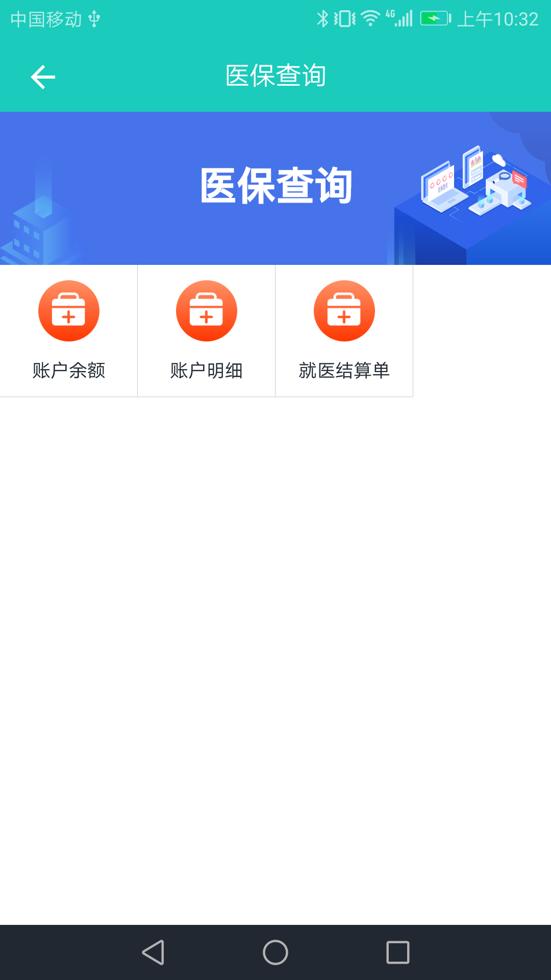Tap the building illustration on banner left

pos(41,225)
